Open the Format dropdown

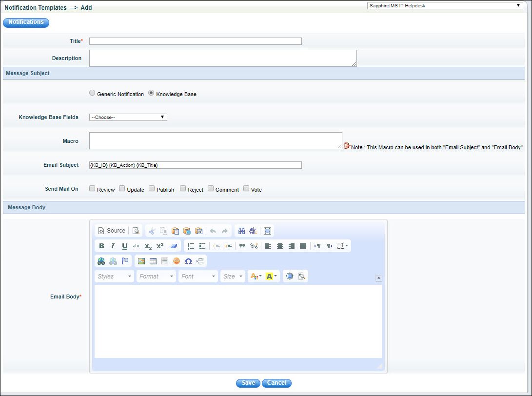tap(156, 276)
